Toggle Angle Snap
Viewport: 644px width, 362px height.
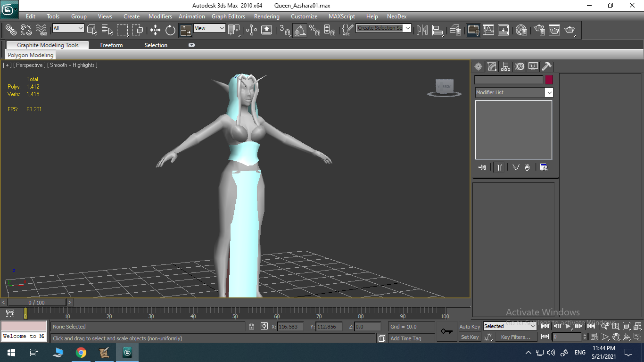(300, 30)
